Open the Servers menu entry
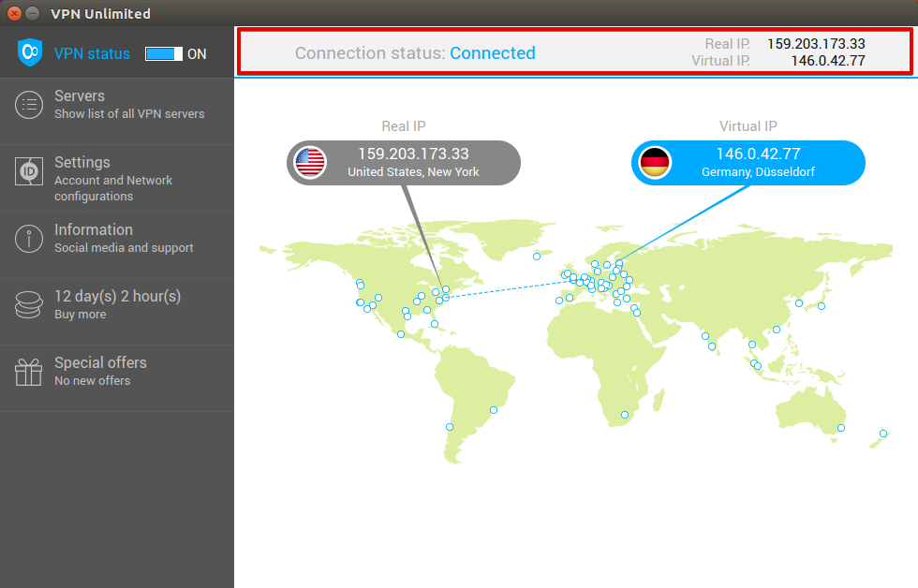Viewport: 918px width, 588px height. point(117,111)
